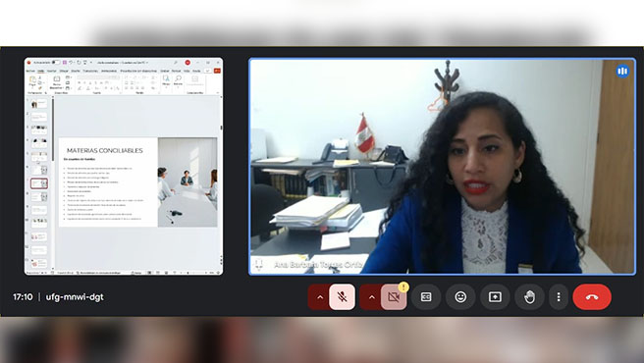644x363 pixels.
Task: Open more options three-dot menu
Action: (x=559, y=297)
